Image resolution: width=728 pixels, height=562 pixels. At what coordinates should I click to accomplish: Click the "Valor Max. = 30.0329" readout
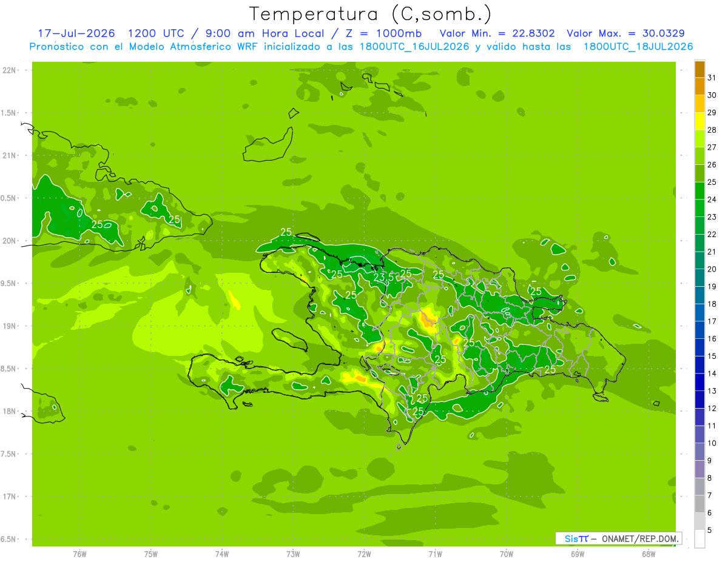[x=625, y=33]
